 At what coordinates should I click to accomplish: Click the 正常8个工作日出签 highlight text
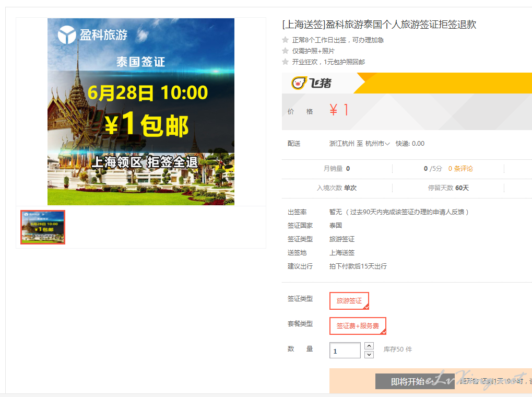[x=338, y=40]
